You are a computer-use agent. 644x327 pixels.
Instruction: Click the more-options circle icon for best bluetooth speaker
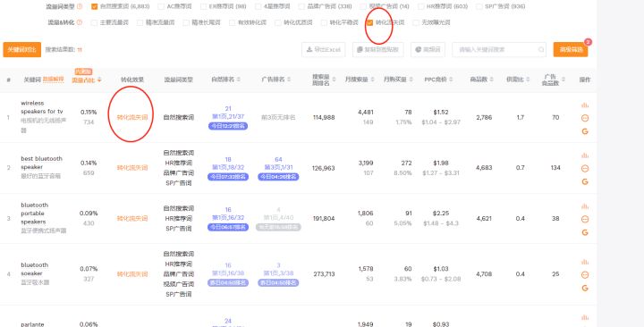click(585, 168)
